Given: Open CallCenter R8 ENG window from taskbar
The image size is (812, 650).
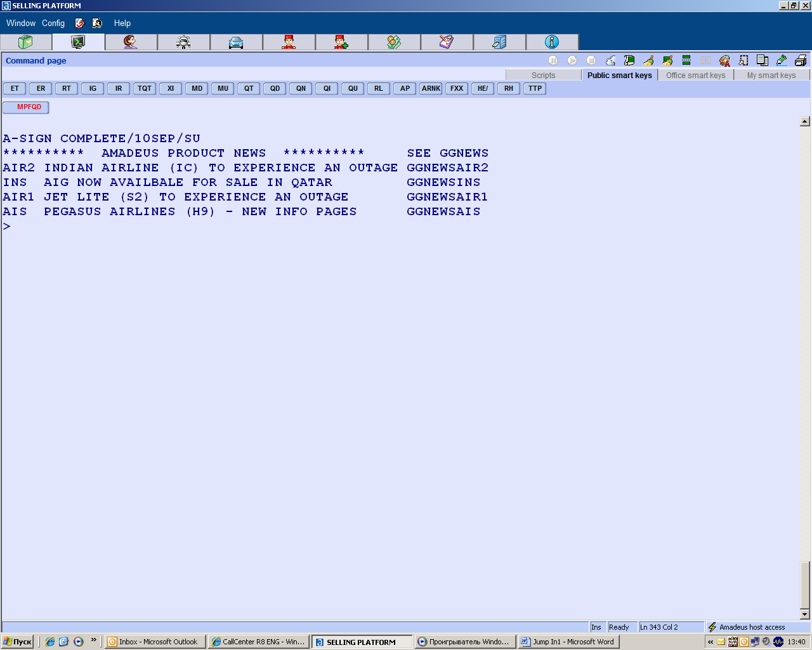Looking at the screenshot, I should click(x=259, y=642).
